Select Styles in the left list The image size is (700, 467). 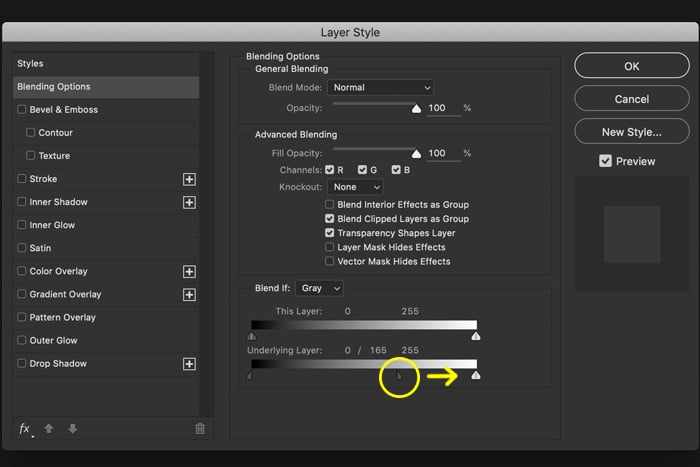pyautogui.click(x=106, y=63)
